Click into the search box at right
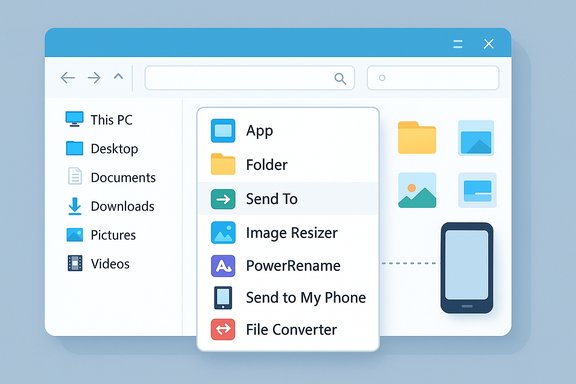This screenshot has width=576, height=384. click(433, 78)
